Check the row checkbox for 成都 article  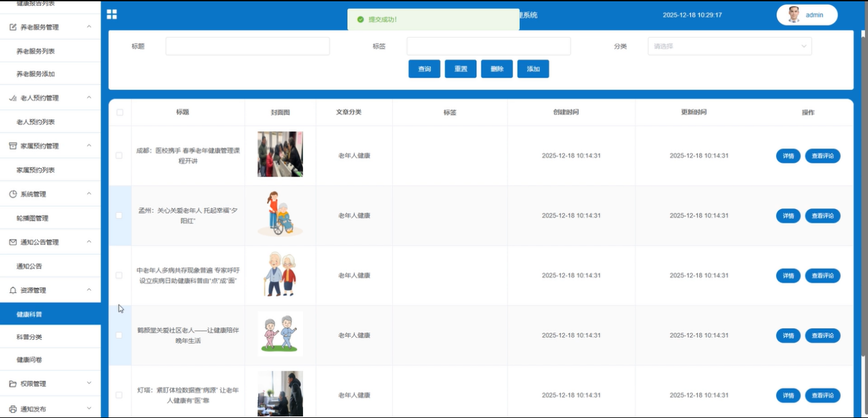click(x=119, y=156)
